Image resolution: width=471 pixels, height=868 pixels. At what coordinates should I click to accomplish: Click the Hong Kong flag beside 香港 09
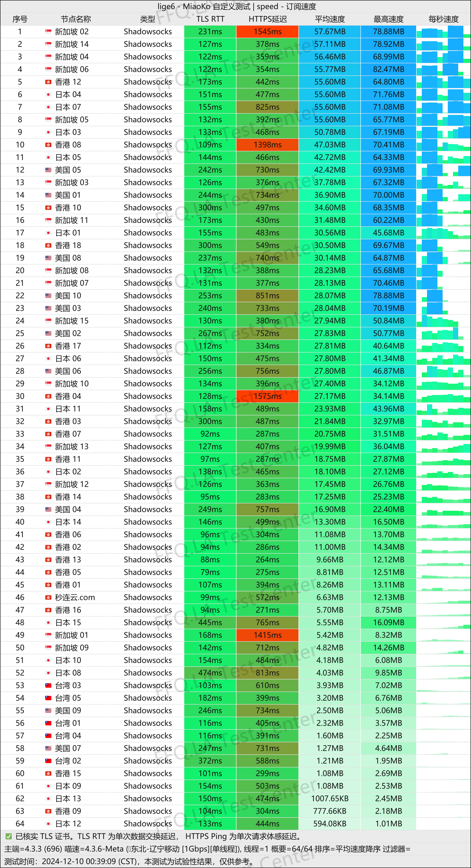pos(48,811)
